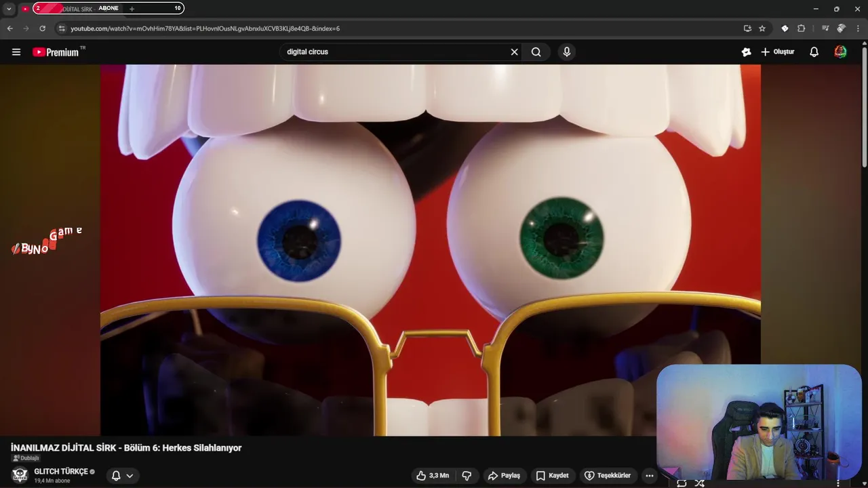The height and width of the screenshot is (488, 868).
Task: Go back in browser history
Action: 9,28
